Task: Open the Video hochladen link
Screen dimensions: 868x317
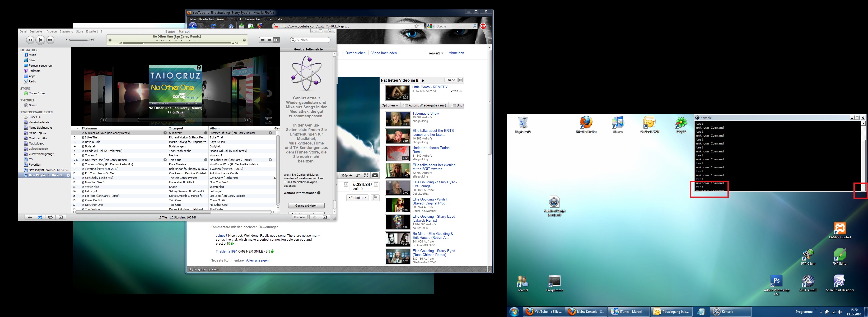Action: (x=384, y=53)
